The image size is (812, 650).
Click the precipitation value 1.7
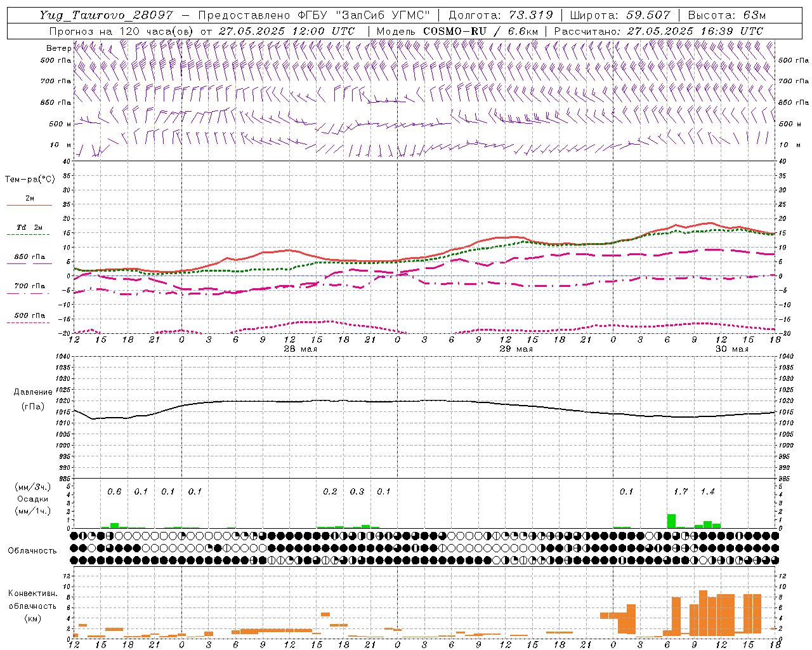point(681,491)
